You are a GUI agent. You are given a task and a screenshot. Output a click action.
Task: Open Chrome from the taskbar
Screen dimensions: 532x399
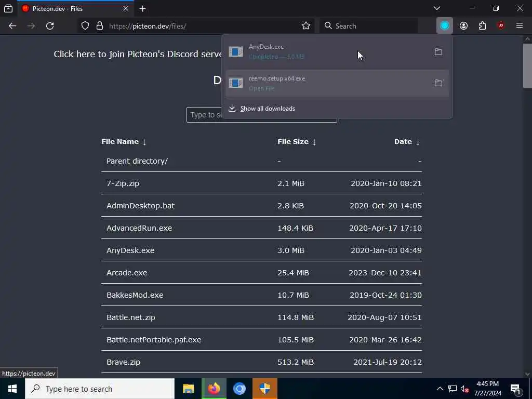239,389
